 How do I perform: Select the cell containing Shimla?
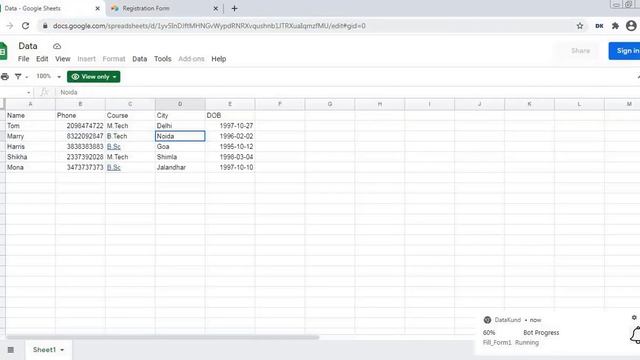click(x=180, y=157)
